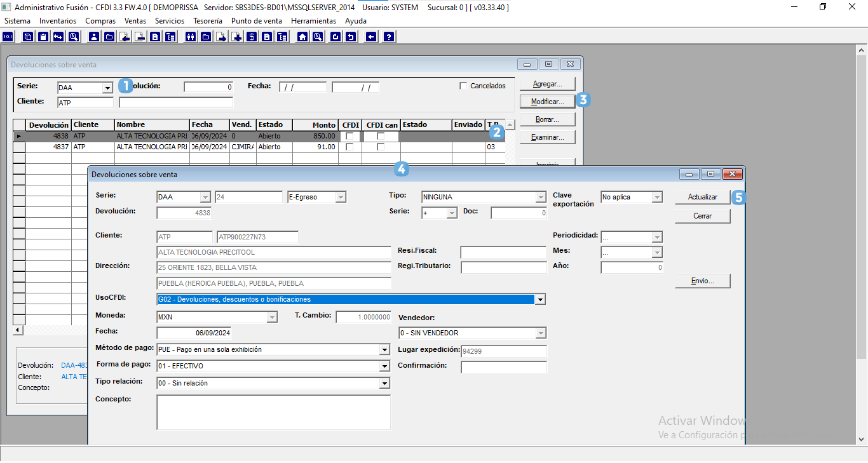The width and height of the screenshot is (868, 463).
Task: Open the Sistema menu
Action: [x=17, y=21]
